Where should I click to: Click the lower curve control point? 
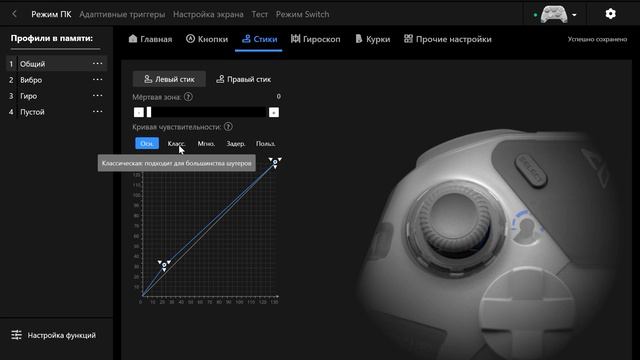tap(164, 265)
